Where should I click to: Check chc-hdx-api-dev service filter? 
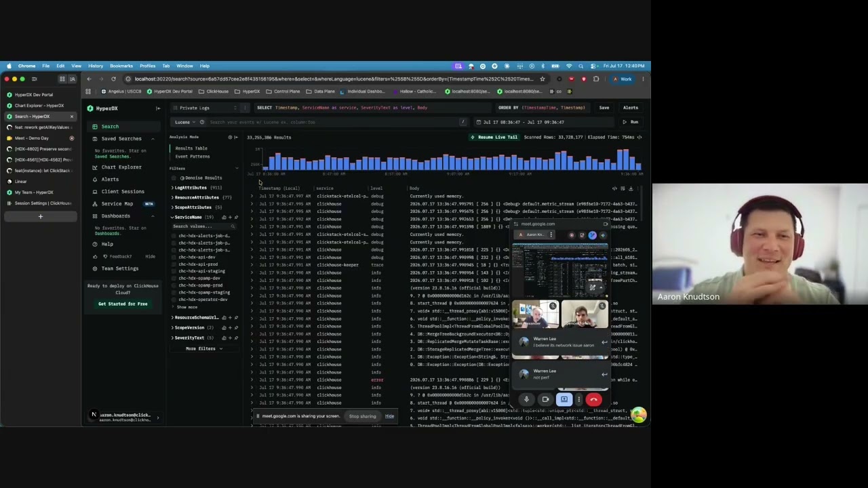(x=174, y=257)
